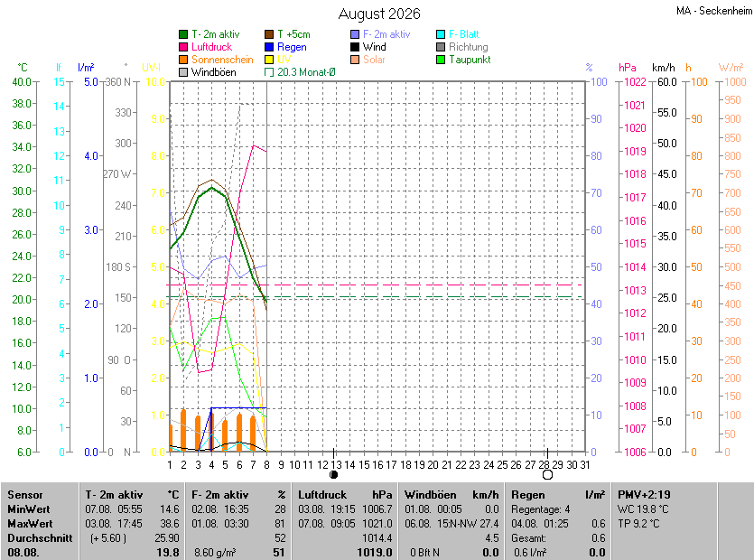The height and width of the screenshot is (560, 754).
Task: Click the Sensor header in the data table
Action: pos(25,495)
